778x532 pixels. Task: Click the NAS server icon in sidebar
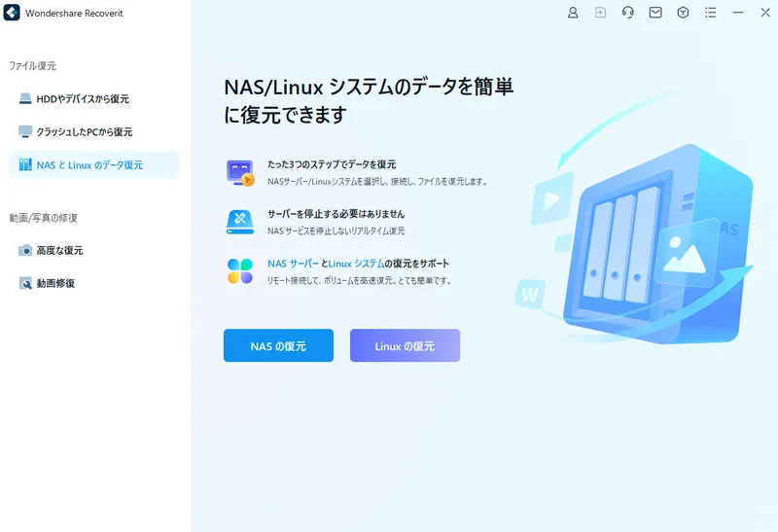pyautogui.click(x=25, y=164)
